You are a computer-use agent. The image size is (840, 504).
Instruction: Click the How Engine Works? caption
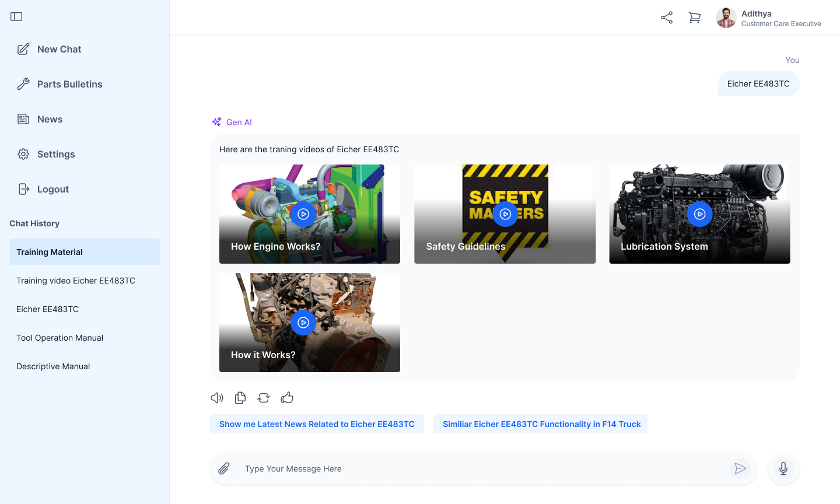tap(275, 246)
